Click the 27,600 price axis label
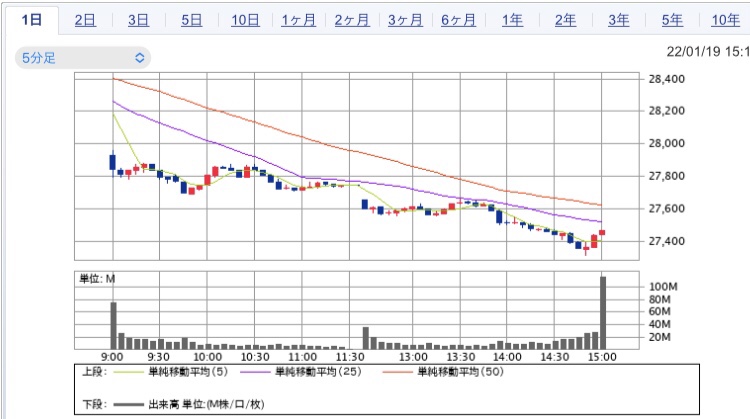This screenshot has height=419, width=750. pos(666,209)
